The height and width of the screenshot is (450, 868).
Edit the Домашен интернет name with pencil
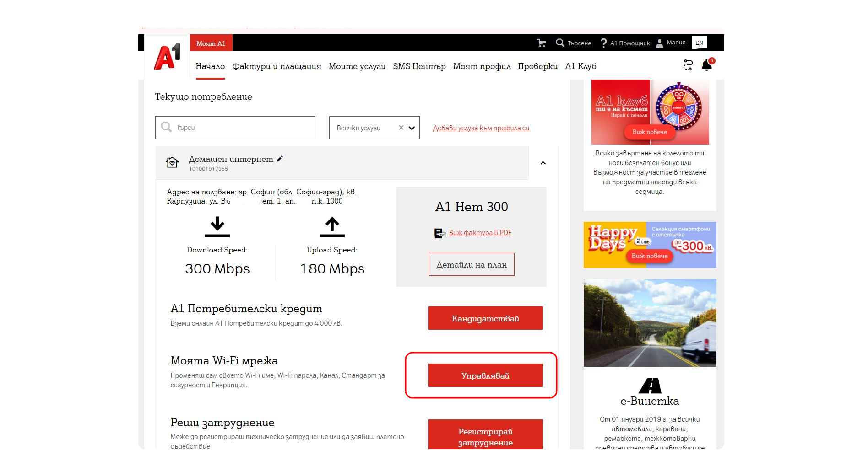pos(280,159)
